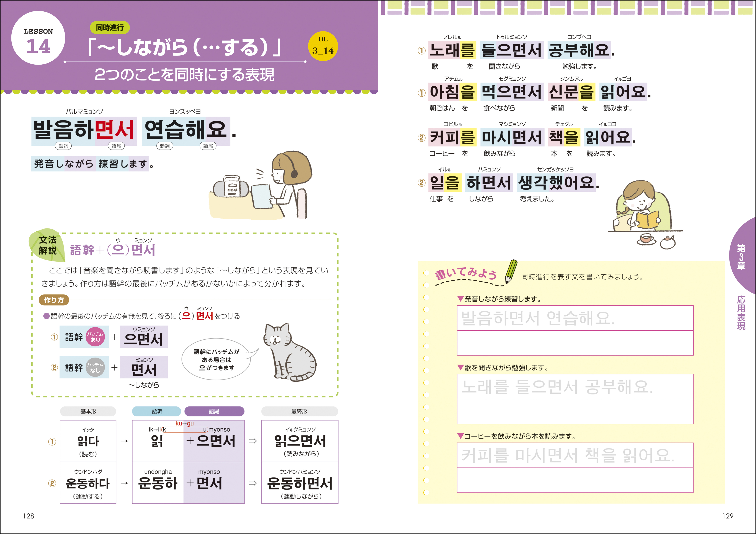Viewport: 756px width, 534px height.
Task: Click the grammar heading 語幹+(으)면서
Action: [113, 250]
